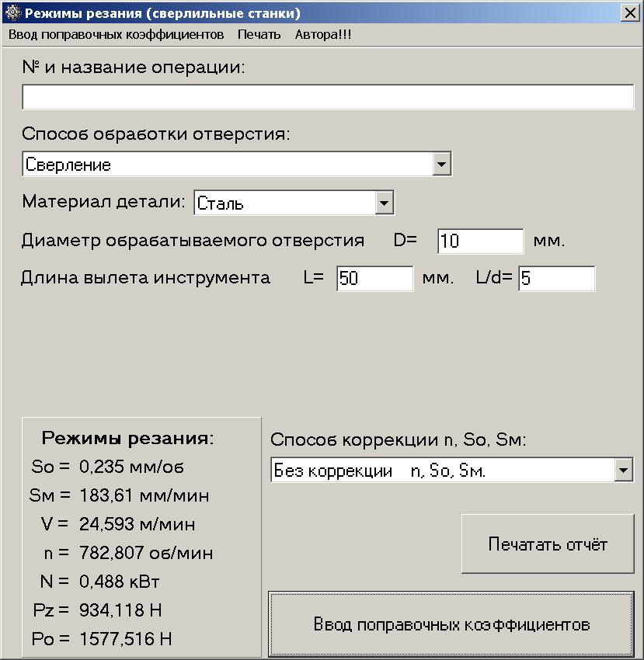Screen dimensions: 644x660
Task: Expand the Материал детали dropdown arrow
Action: (385, 203)
